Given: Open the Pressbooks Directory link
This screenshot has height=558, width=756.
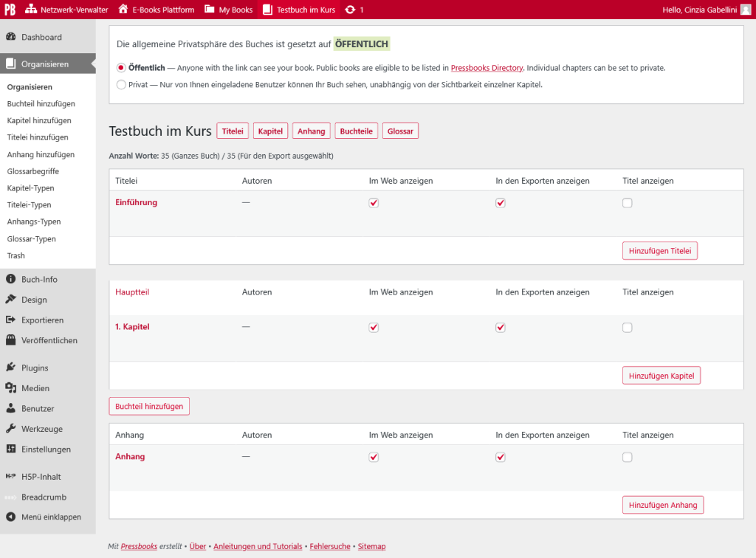Looking at the screenshot, I should (487, 68).
